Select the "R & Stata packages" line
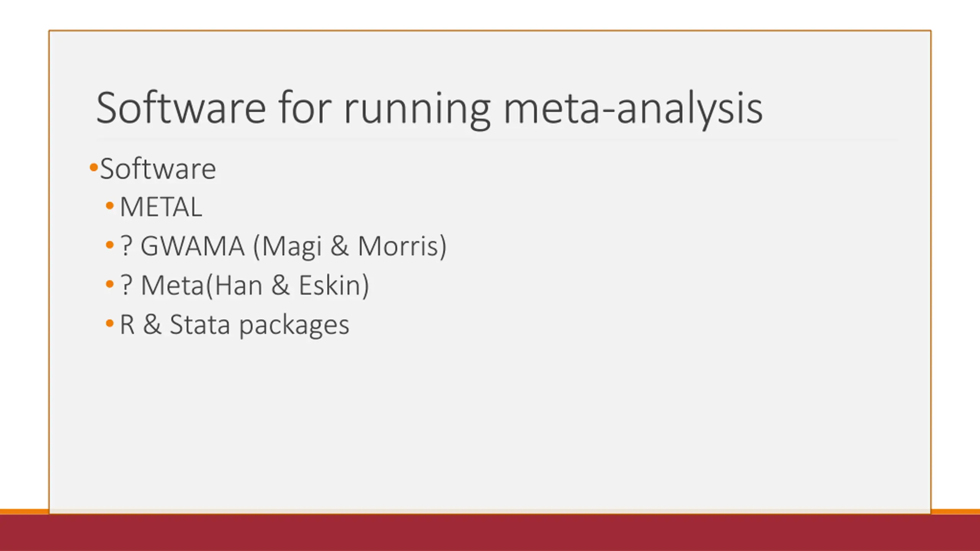 tap(234, 324)
